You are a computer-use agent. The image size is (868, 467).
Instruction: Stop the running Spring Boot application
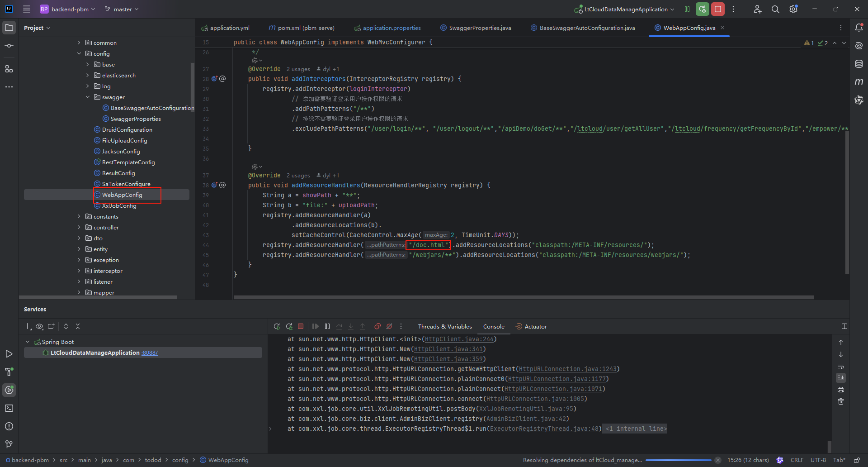pyautogui.click(x=301, y=326)
